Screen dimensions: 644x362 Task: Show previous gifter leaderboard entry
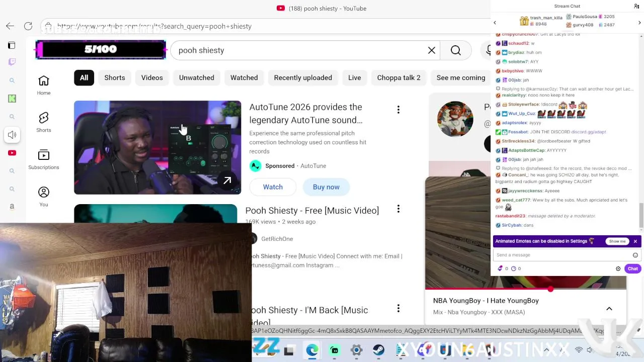coord(495,23)
